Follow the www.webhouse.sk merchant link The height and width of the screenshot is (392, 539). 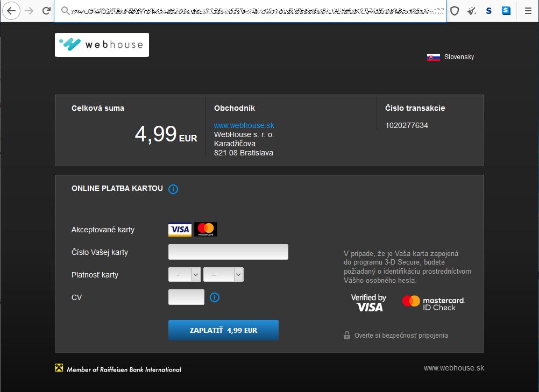244,125
